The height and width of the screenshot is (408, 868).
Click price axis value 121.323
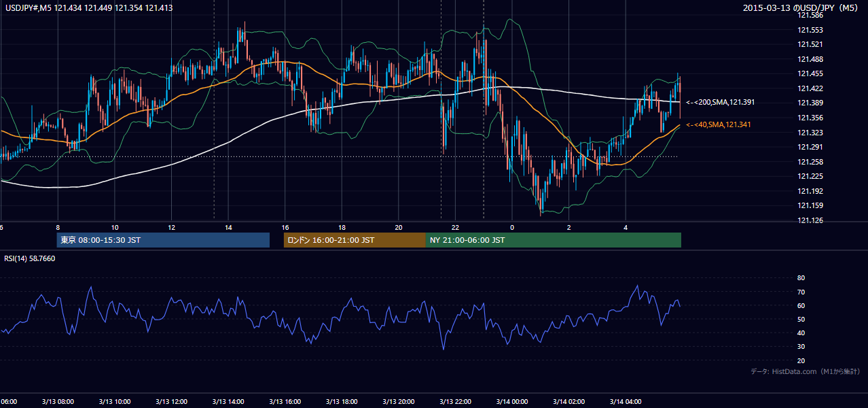click(810, 133)
